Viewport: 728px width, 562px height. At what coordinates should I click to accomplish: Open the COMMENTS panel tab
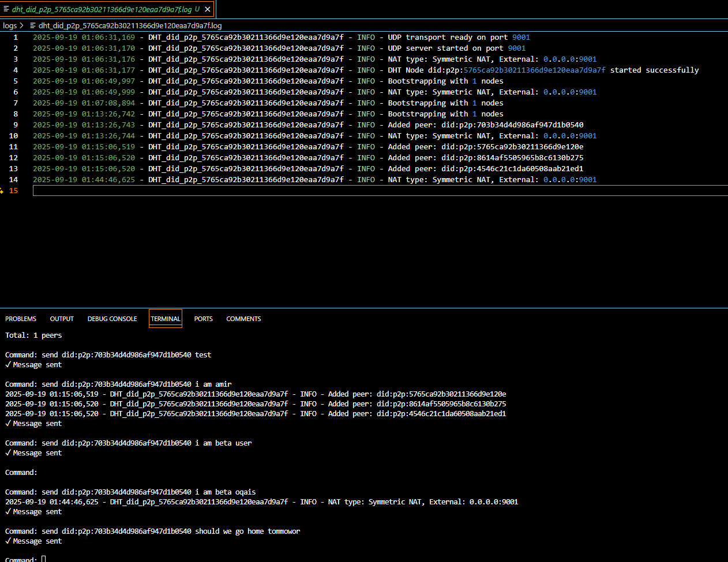pos(243,319)
